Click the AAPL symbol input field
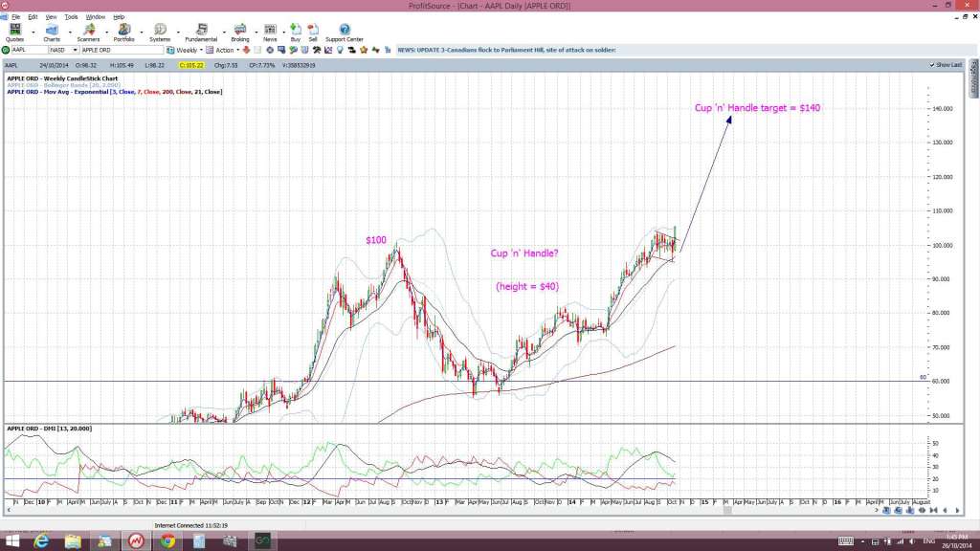 [29, 50]
